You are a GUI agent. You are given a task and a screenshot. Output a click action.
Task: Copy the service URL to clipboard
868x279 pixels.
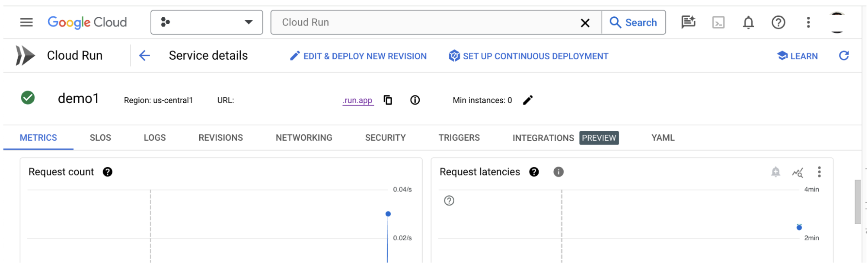pos(388,100)
